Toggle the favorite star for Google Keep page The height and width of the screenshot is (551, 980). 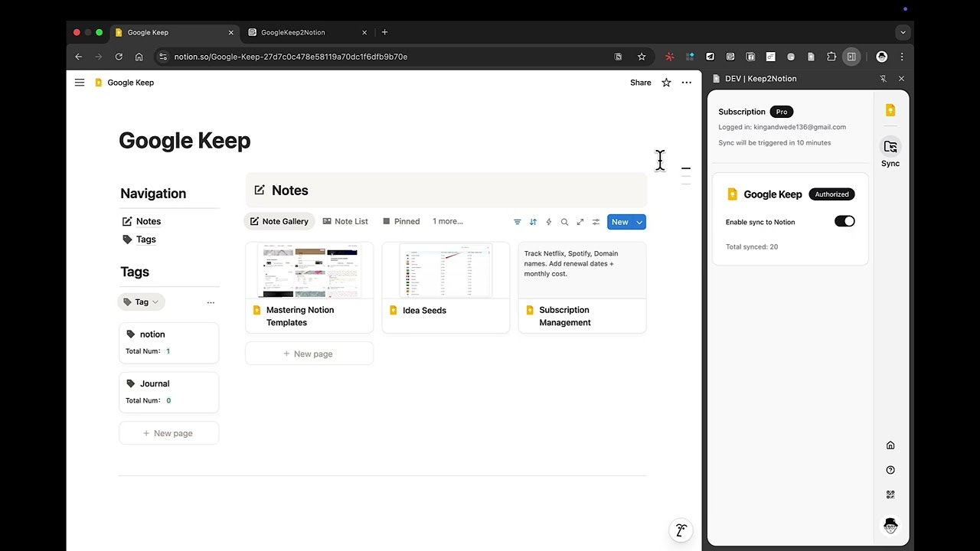(665, 82)
